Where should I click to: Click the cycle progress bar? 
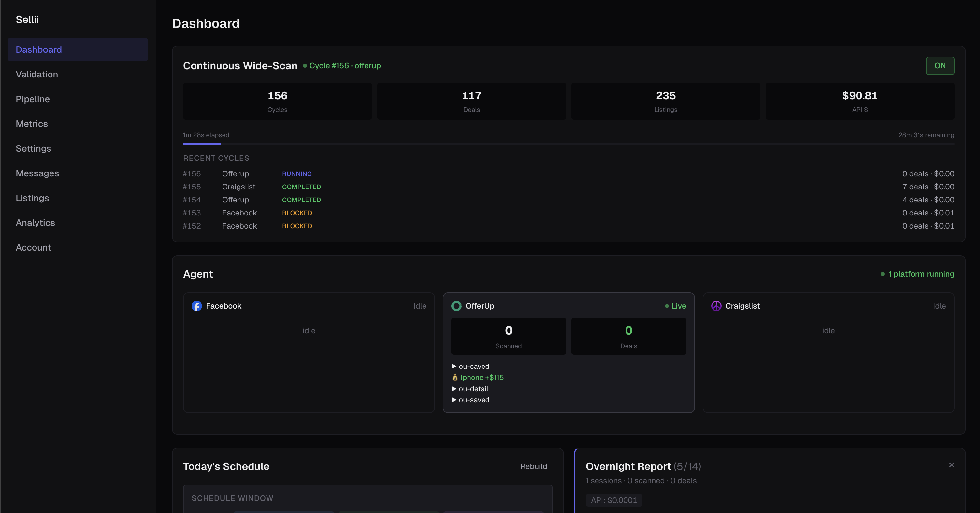point(569,144)
